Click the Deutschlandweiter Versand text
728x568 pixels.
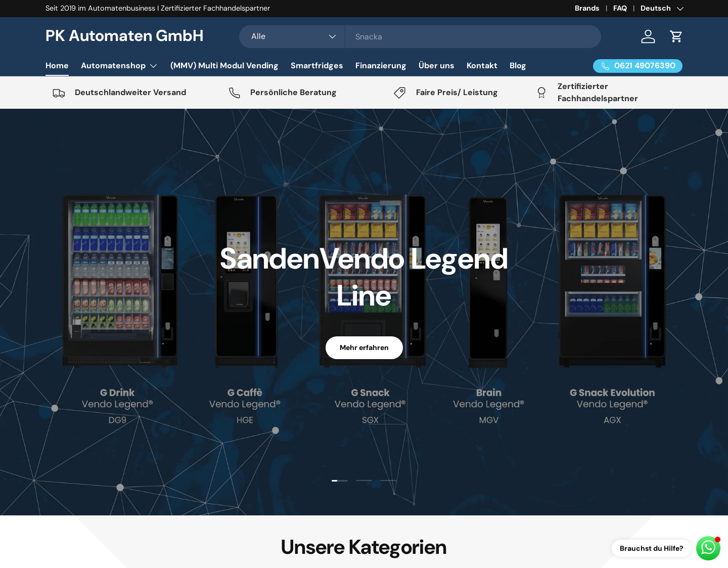pos(130,93)
